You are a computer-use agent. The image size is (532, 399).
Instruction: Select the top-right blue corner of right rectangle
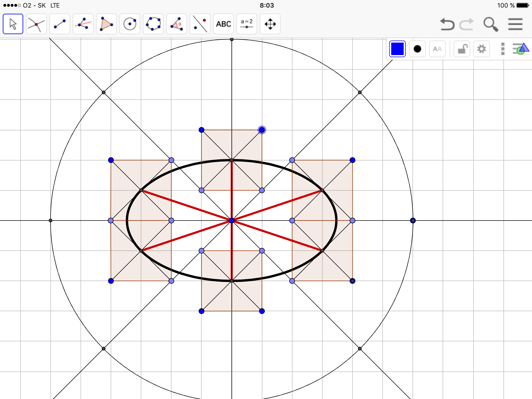click(353, 160)
